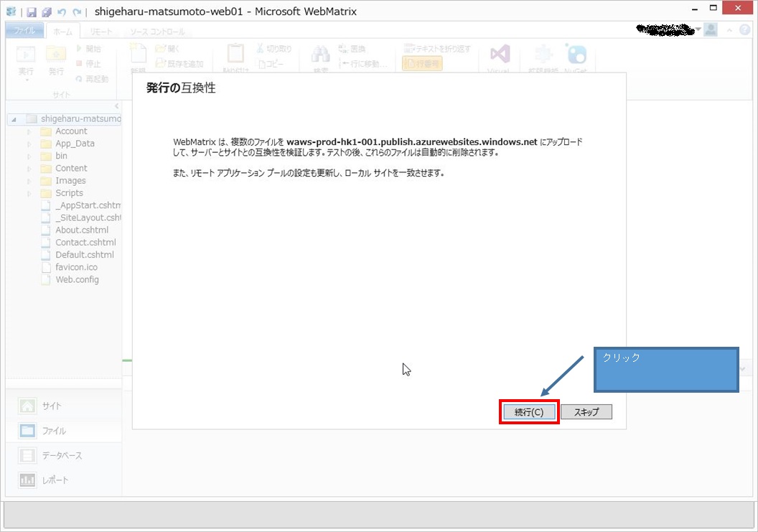Collapse the file tree pane arrow
This screenshot has width=758, height=532.
(x=116, y=106)
